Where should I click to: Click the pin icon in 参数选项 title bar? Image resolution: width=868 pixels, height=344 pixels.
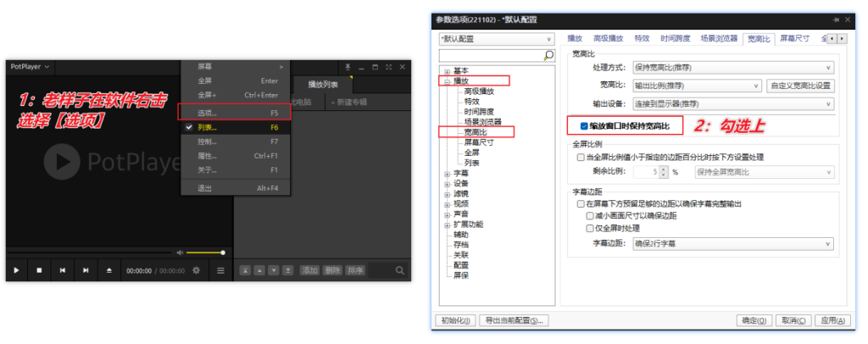click(835, 19)
